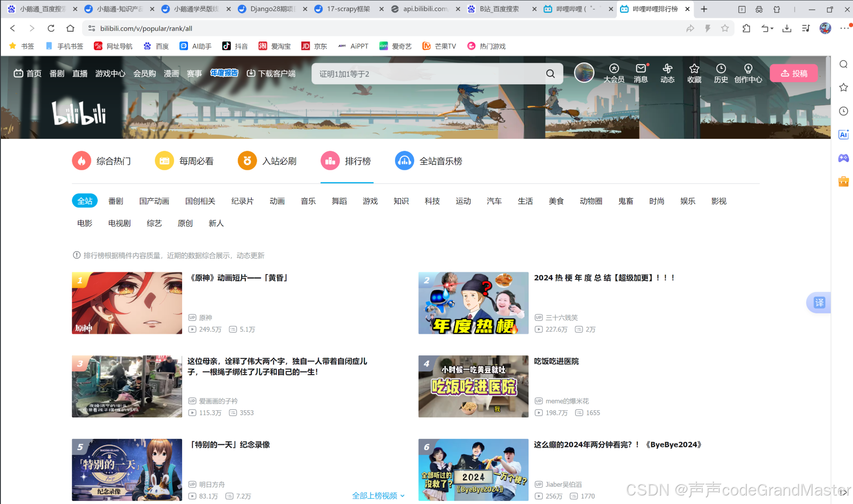Image resolution: width=853 pixels, height=504 pixels.
Task: Filter ranking by 番剧 category
Action: (116, 201)
